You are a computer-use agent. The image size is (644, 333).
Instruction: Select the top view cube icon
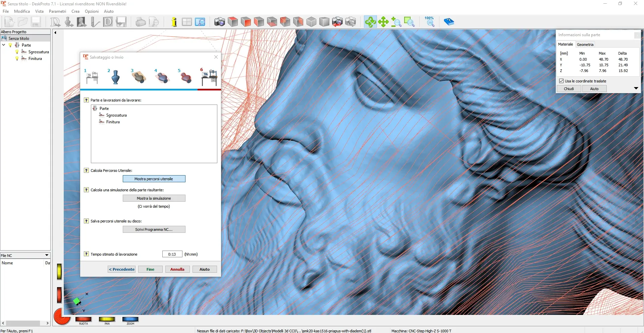coord(233,22)
